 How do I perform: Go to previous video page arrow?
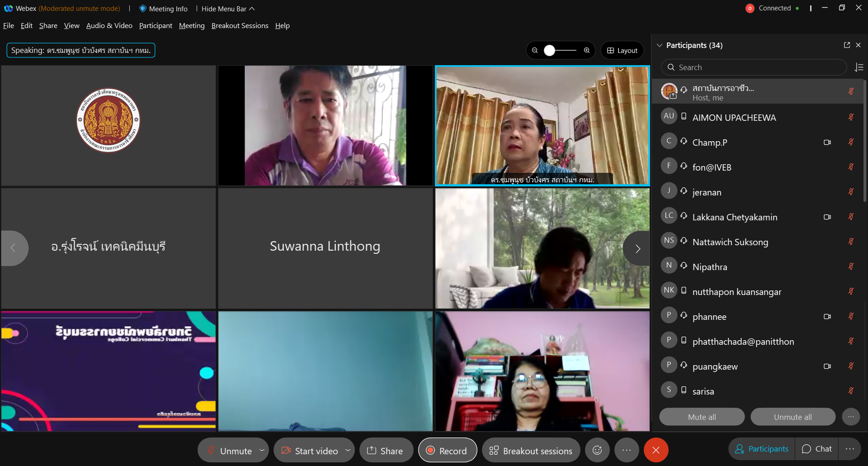(14, 248)
